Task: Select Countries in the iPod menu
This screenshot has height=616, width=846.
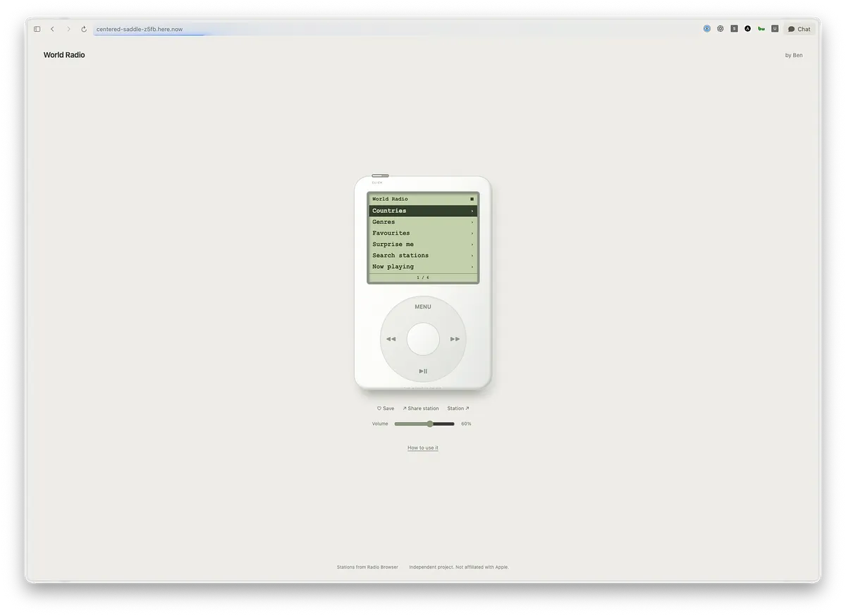Action: [x=423, y=211]
